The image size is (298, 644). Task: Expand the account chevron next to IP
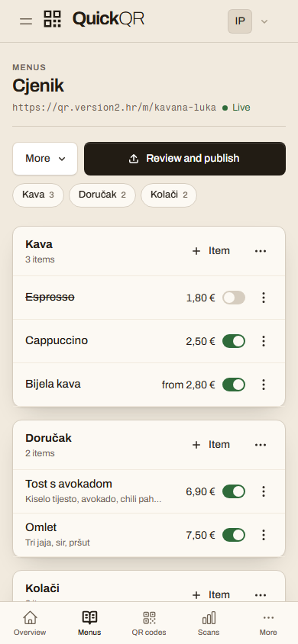pos(264,21)
